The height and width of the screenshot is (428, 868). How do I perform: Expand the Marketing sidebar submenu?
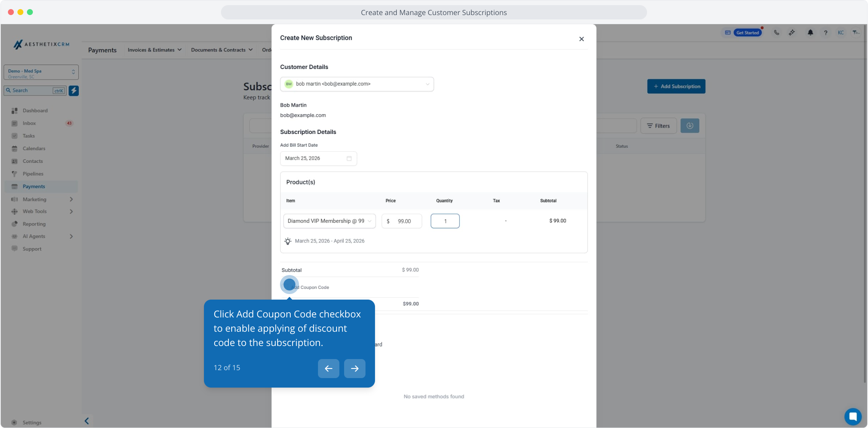(71, 199)
